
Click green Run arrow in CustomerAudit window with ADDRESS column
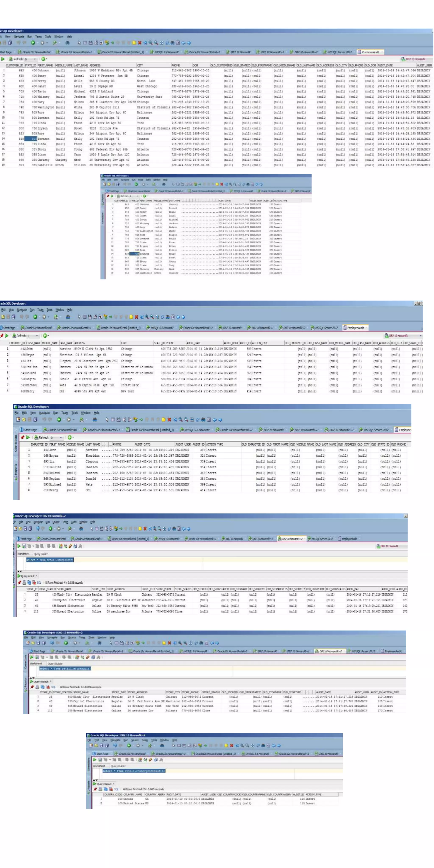point(2,59)
